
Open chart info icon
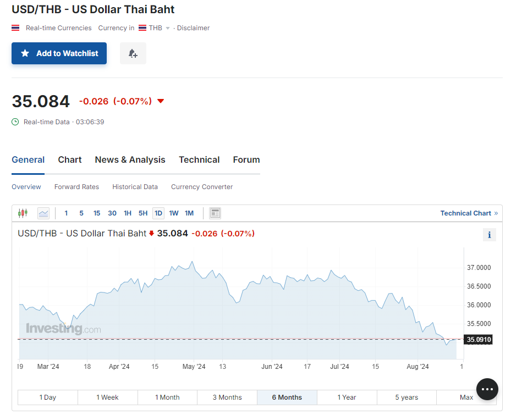[489, 235]
